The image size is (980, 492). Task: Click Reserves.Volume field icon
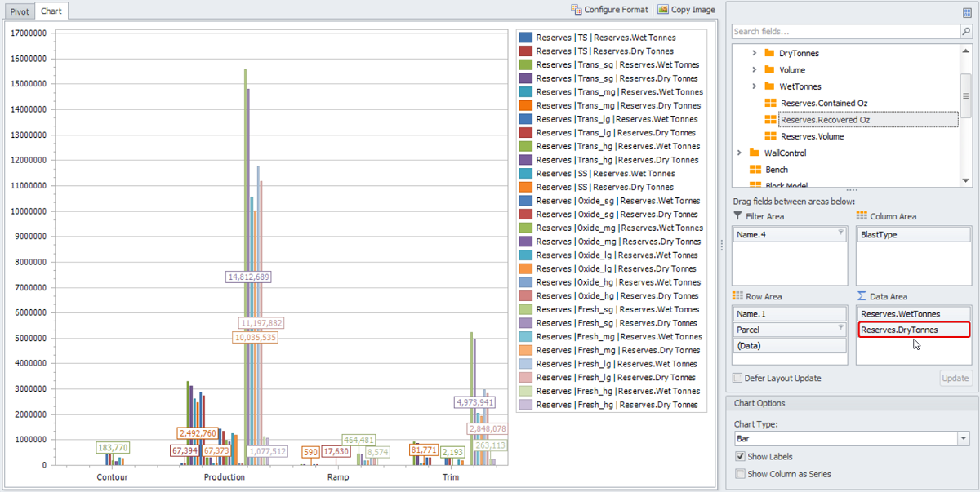pyautogui.click(x=770, y=136)
